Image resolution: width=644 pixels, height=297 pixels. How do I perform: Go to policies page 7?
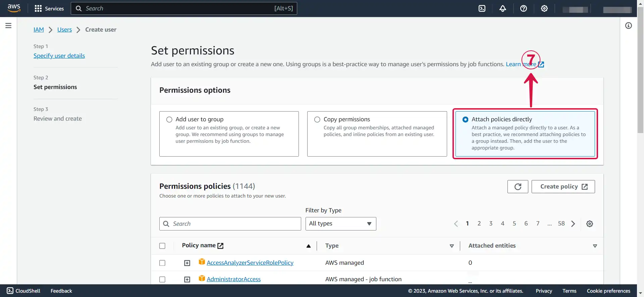coord(538,223)
